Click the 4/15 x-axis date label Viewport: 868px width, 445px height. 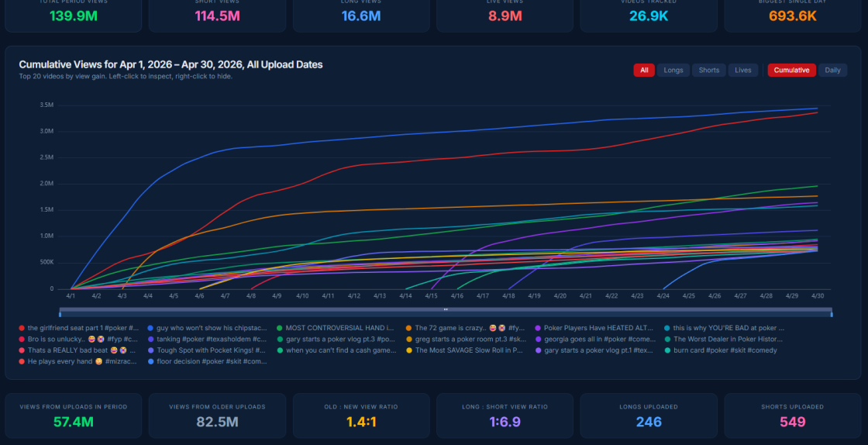(x=431, y=296)
